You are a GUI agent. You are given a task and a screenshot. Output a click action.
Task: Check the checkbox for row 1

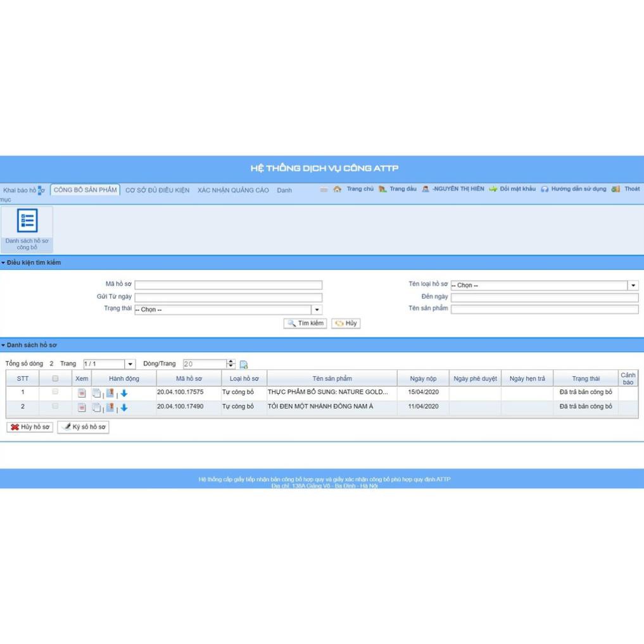click(55, 393)
